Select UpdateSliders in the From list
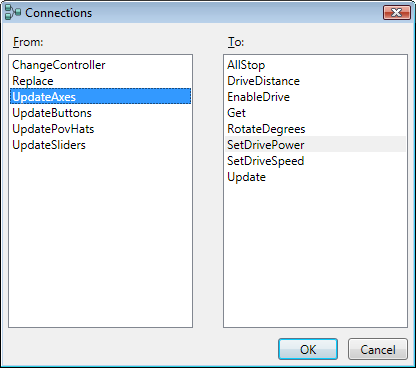The image size is (416, 368). coord(100,145)
